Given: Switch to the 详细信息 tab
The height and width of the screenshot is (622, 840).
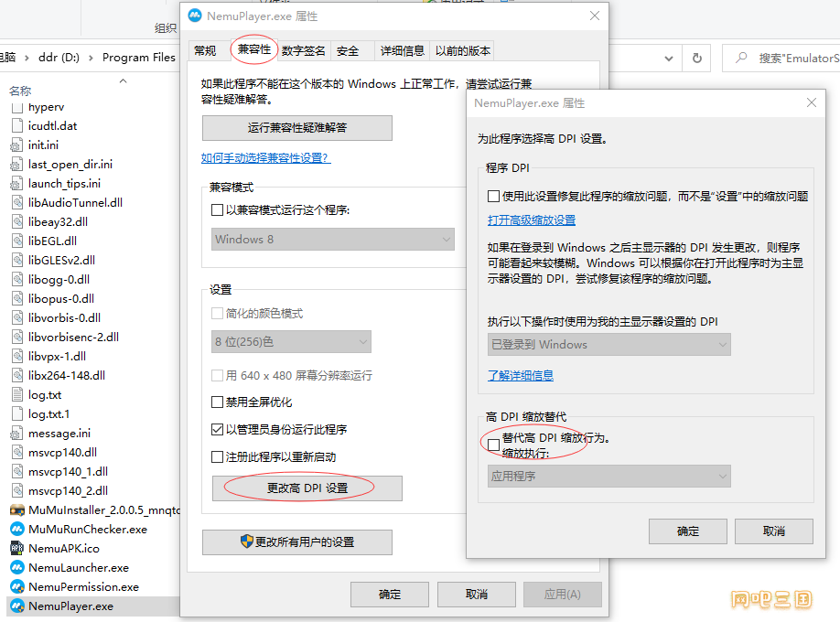Looking at the screenshot, I should point(403,51).
